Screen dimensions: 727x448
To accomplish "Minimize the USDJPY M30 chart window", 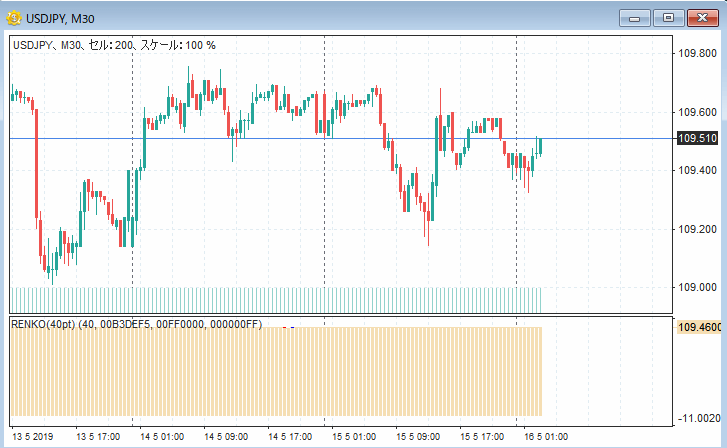I will click(634, 17).
